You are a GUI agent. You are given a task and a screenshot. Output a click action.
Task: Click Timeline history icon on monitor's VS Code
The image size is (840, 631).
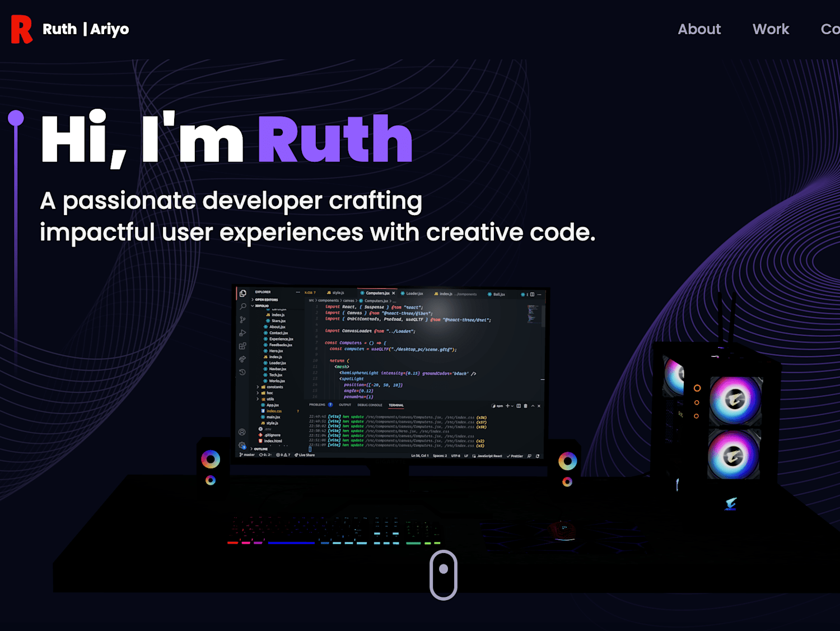242,372
